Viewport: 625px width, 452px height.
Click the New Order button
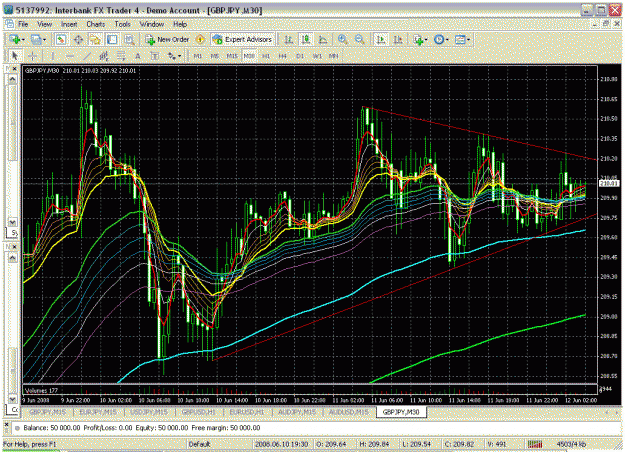coord(167,39)
